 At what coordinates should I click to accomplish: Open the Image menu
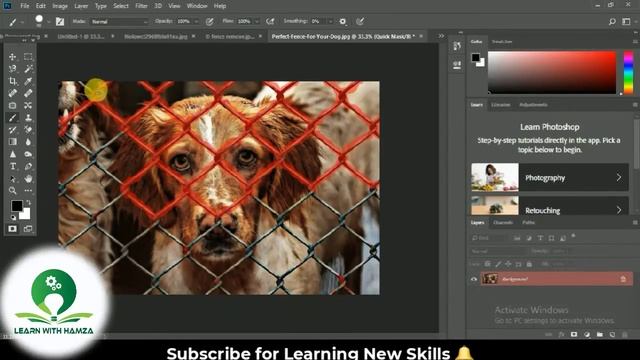[x=60, y=6]
